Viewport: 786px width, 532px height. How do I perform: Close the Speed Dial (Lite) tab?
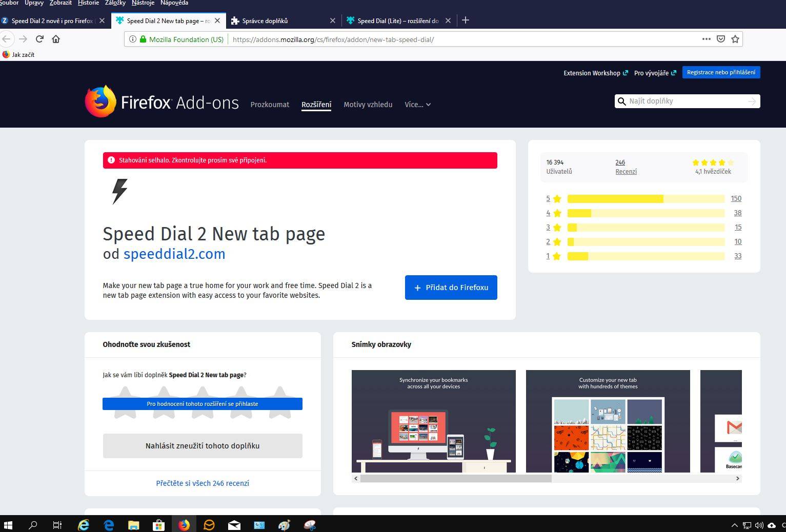448,21
